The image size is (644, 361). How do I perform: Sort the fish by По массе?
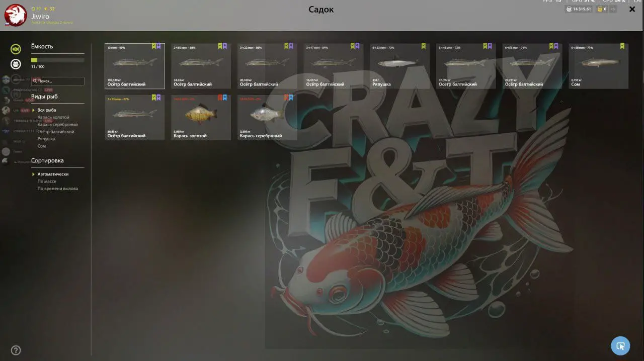click(47, 182)
